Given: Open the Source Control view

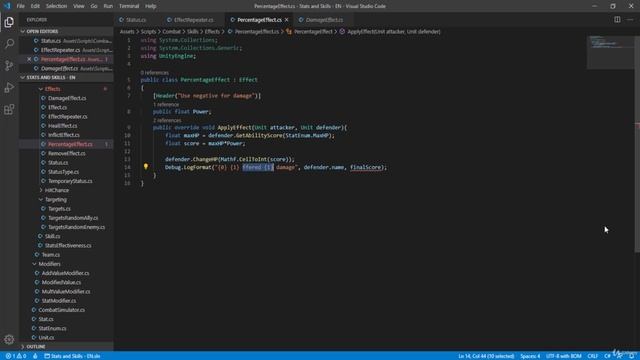Looking at the screenshot, I should pos(9,65).
